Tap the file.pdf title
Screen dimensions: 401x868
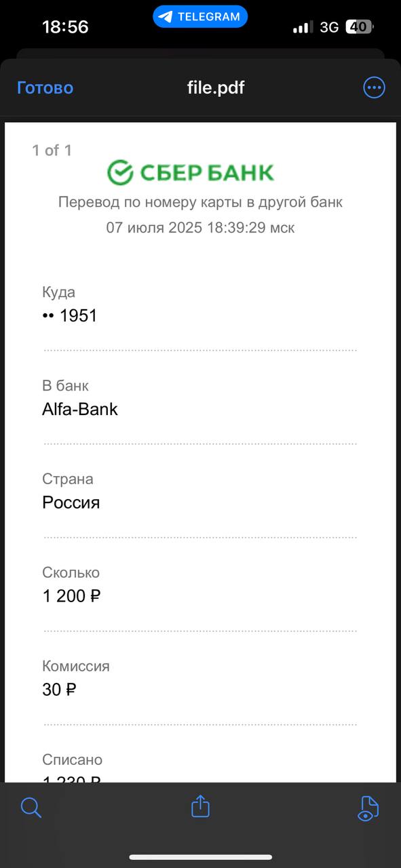[x=216, y=87]
